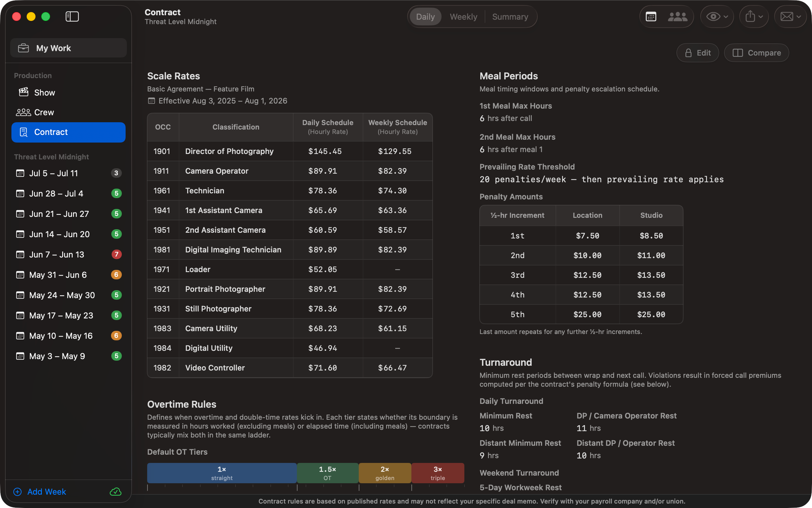This screenshot has height=508, width=812.
Task: Click the 1.5× OT tier bar
Action: point(327,473)
